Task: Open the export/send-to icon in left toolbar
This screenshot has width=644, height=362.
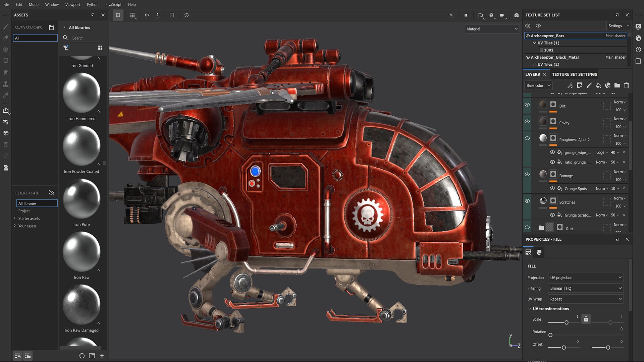Action: (x=6, y=110)
